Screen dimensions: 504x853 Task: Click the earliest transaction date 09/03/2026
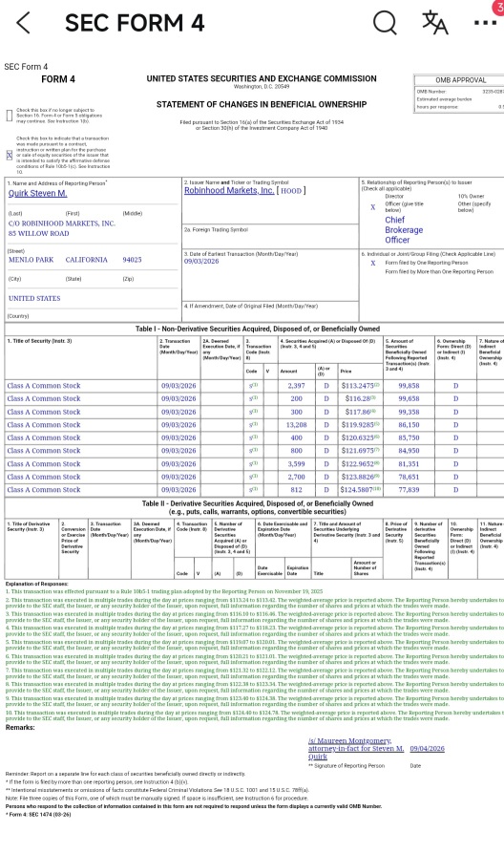click(201, 261)
